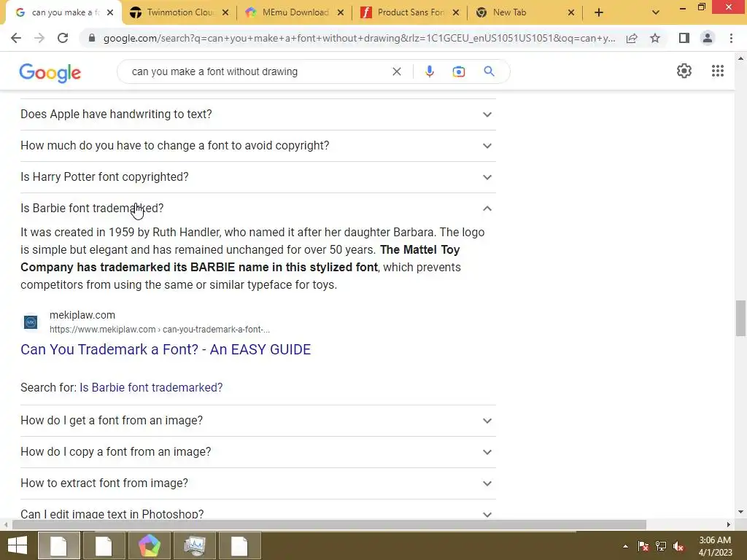Viewport: 747px width, 560px height.
Task: Click the mekiplaw site favicon
Action: coord(31,322)
